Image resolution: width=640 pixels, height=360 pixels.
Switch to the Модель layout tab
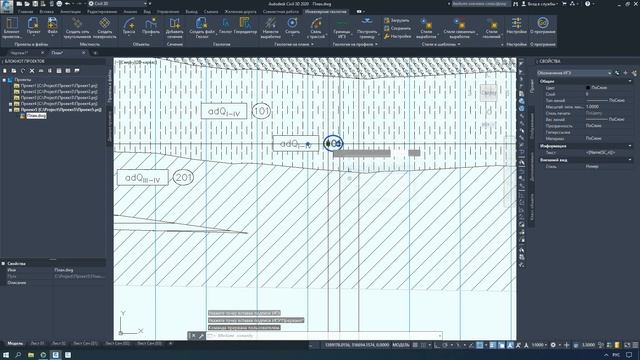[16, 344]
